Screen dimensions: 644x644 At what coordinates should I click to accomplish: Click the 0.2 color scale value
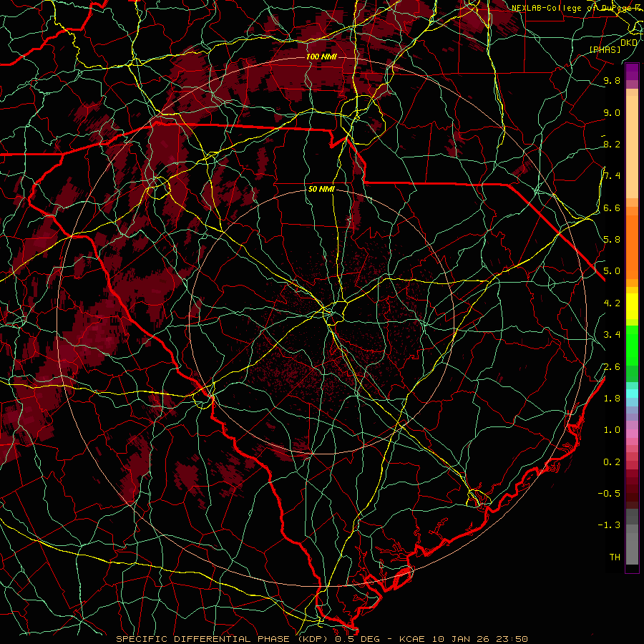click(612, 462)
